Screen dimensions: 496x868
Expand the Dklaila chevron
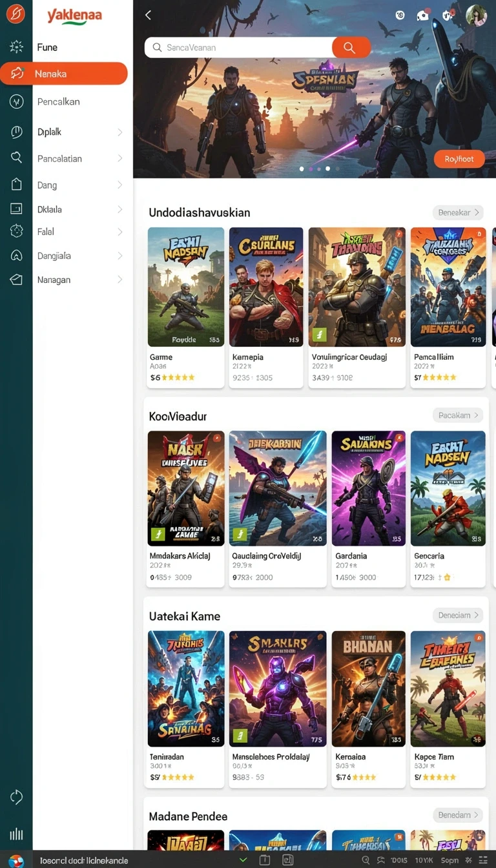pos(120,209)
